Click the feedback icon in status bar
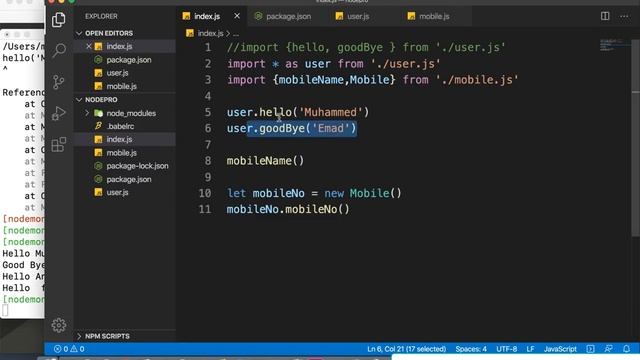Image resolution: width=640 pixels, height=360 pixels. (608, 349)
